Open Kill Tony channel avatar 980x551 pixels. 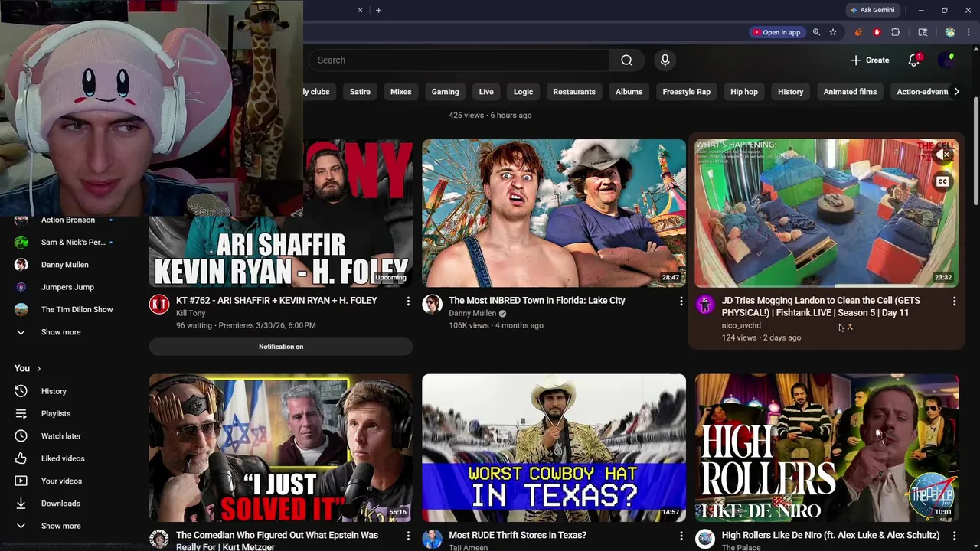(158, 305)
